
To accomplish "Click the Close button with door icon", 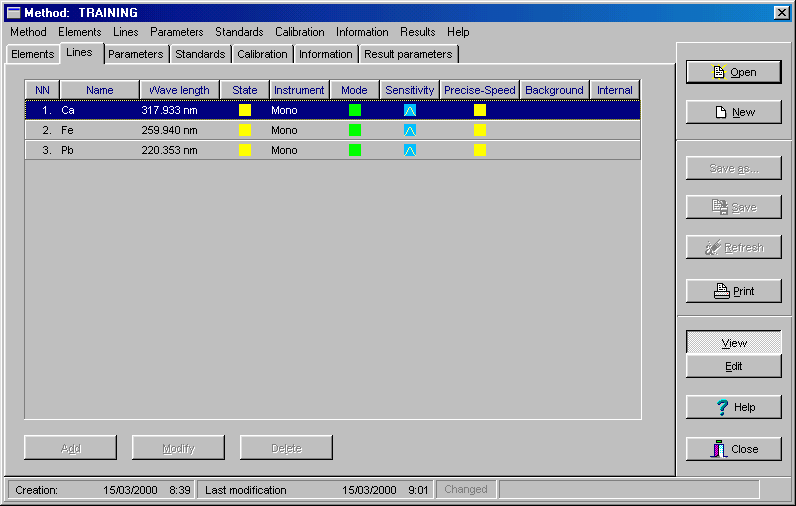I will tap(734, 449).
